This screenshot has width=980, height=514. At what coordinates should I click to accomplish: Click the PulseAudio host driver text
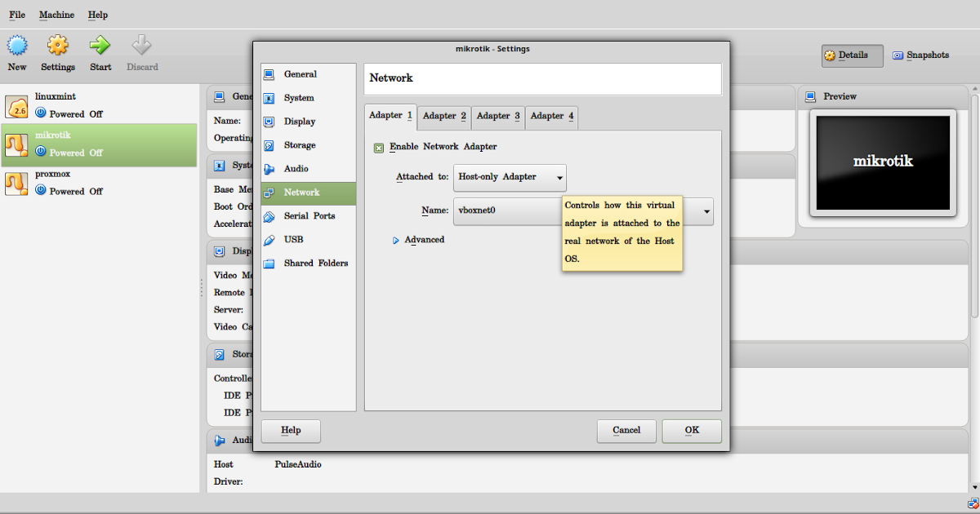pyautogui.click(x=298, y=465)
